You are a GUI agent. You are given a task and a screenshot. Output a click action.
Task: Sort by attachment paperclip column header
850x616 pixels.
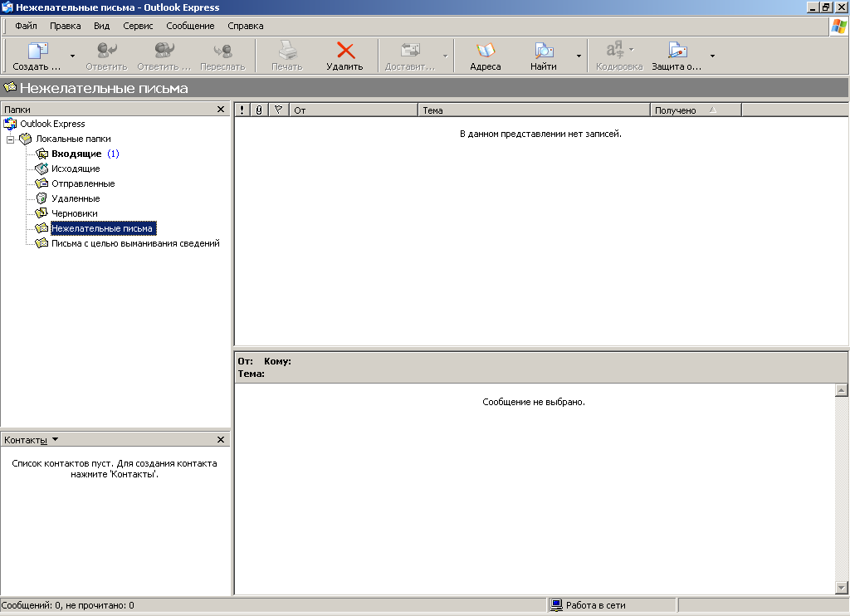pyautogui.click(x=259, y=110)
